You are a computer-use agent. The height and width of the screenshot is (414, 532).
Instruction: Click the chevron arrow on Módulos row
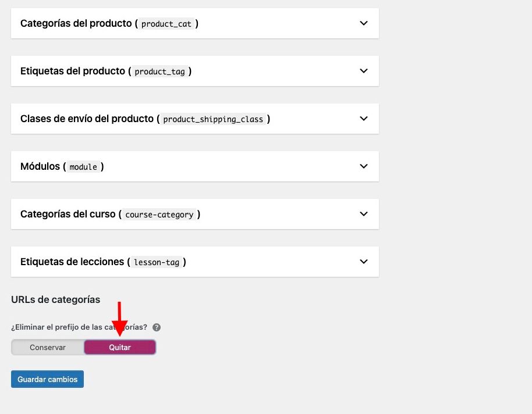364,166
